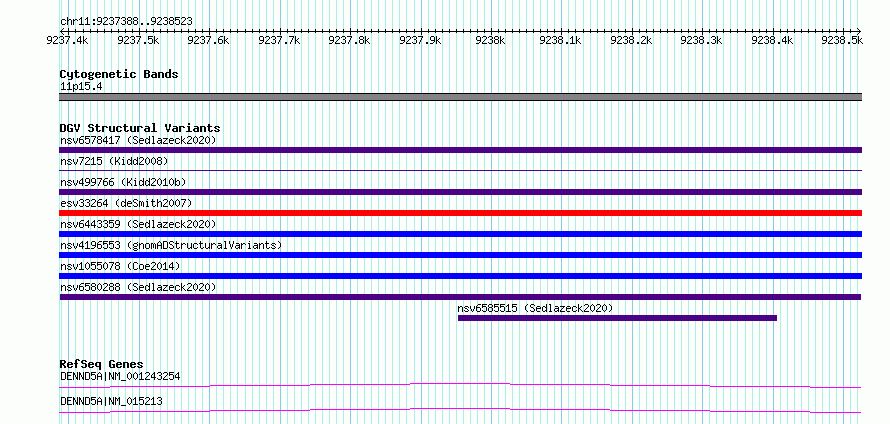The height and width of the screenshot is (424, 890).
Task: Open the nsv1055078 (Coe2014) label
Action: point(120,266)
